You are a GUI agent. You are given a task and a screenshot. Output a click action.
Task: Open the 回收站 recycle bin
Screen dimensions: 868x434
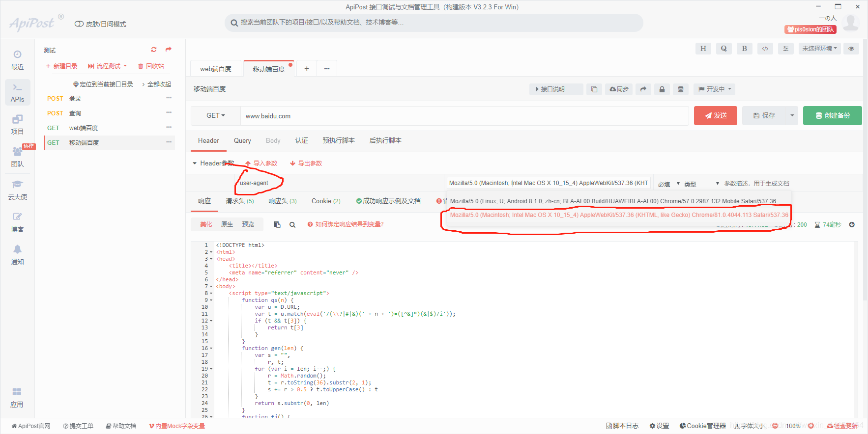pos(151,66)
